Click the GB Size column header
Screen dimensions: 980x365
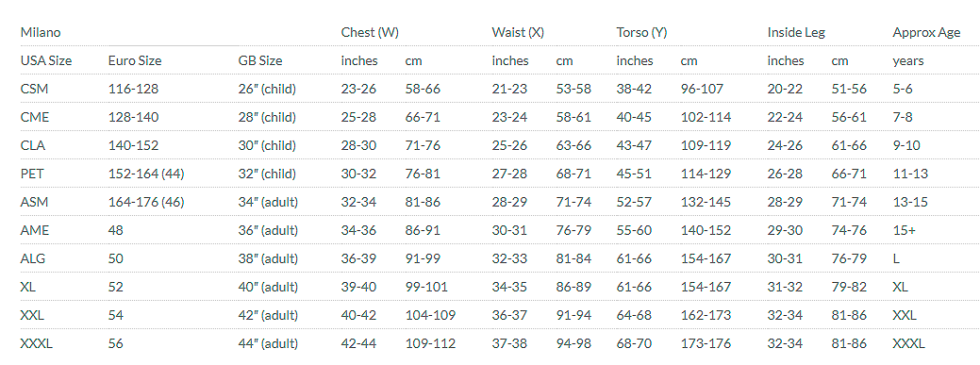click(260, 60)
